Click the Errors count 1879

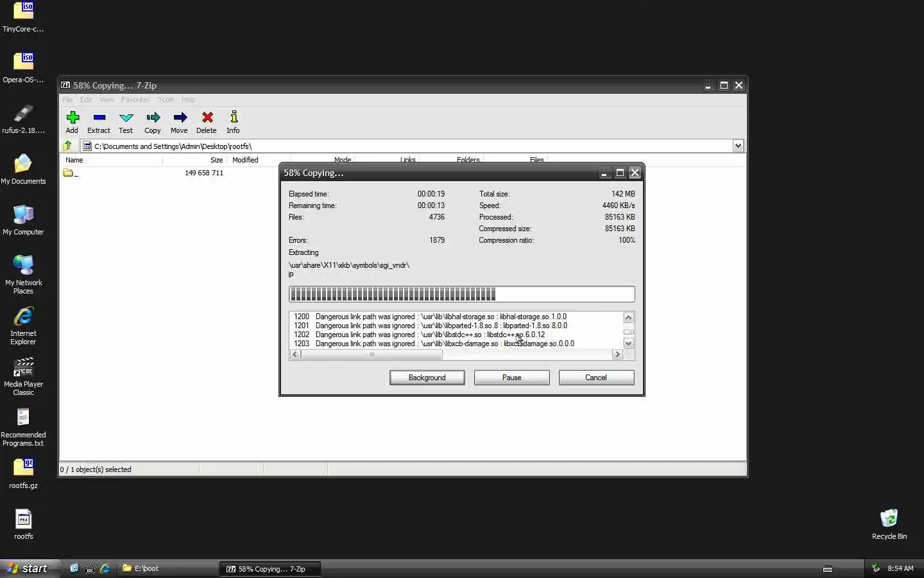(437, 240)
